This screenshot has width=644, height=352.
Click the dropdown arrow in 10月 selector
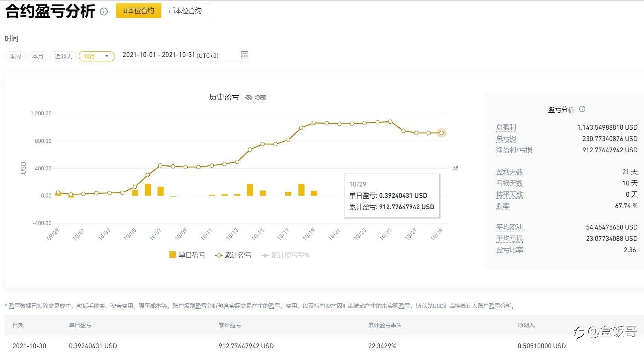tap(107, 56)
